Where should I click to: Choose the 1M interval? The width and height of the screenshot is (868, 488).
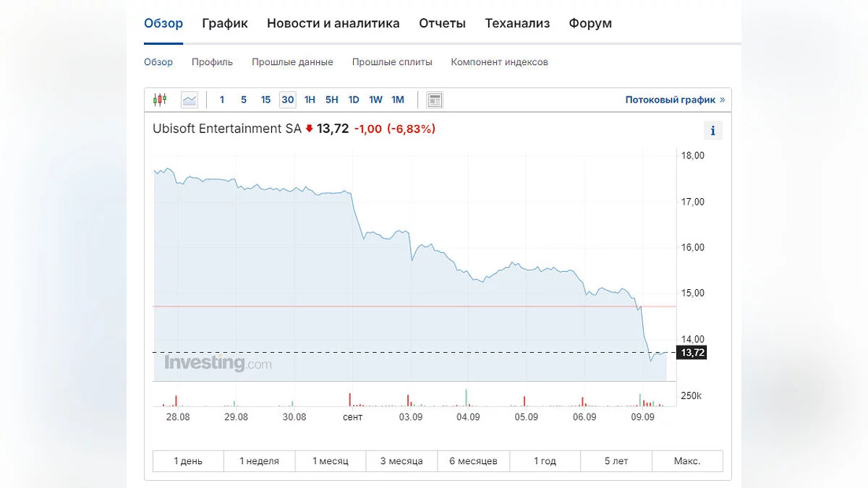398,100
